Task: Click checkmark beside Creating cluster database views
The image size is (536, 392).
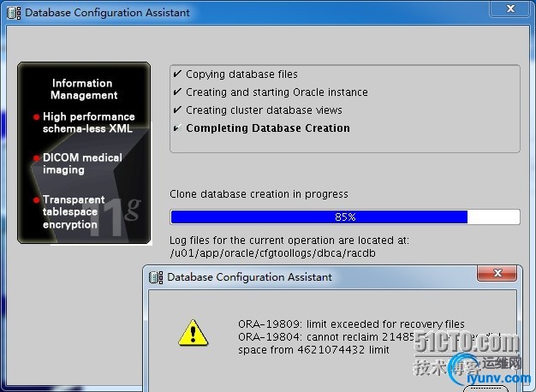Action: 177,110
